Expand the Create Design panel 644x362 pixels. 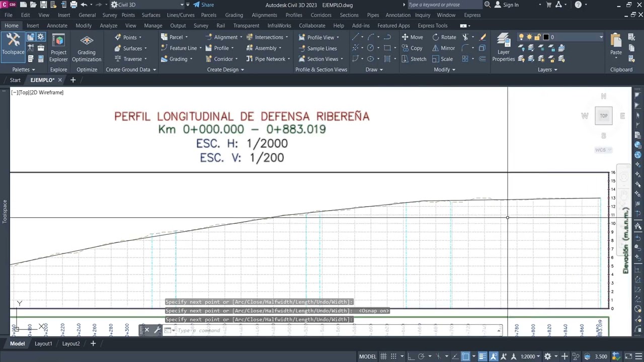tap(225, 69)
